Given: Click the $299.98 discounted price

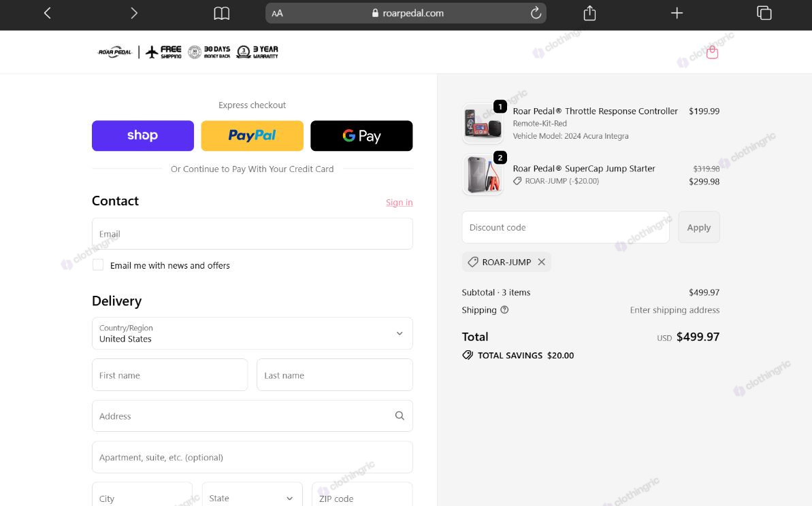Looking at the screenshot, I should click(x=704, y=181).
